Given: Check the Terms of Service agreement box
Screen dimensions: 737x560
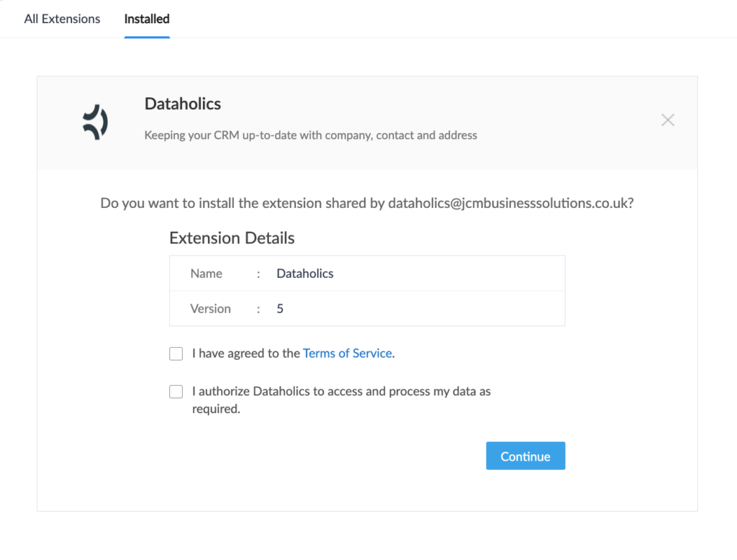Looking at the screenshot, I should (x=176, y=353).
